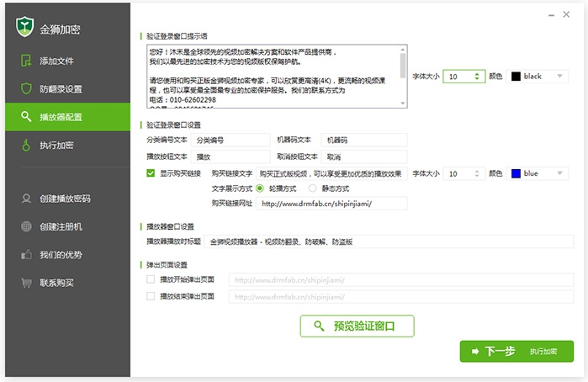Click the 分类编号文本 input field
This screenshot has height=382, width=588.
(230, 140)
